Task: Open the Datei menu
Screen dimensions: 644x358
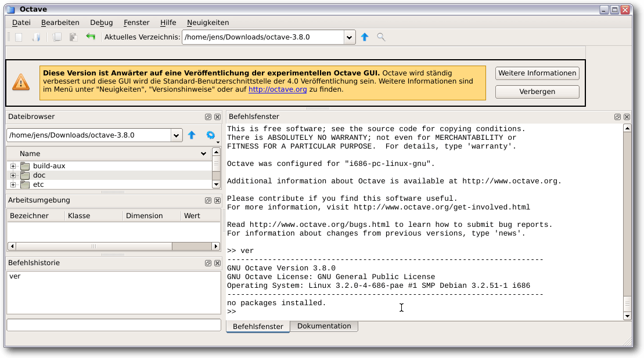Action: pyautogui.click(x=21, y=23)
